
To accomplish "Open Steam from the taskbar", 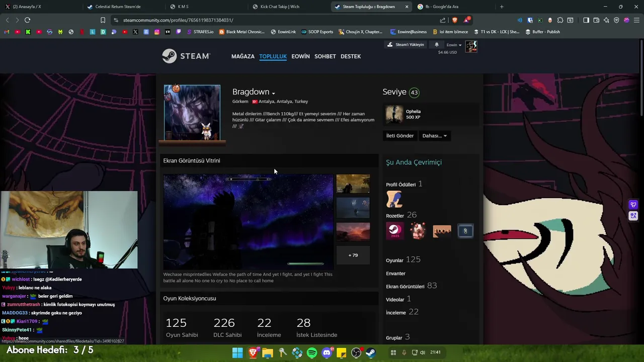I will pyautogui.click(x=371, y=352).
